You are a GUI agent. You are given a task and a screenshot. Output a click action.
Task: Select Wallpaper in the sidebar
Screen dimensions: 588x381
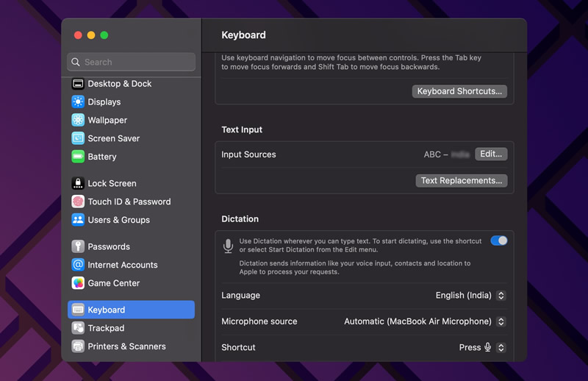pyautogui.click(x=132, y=120)
